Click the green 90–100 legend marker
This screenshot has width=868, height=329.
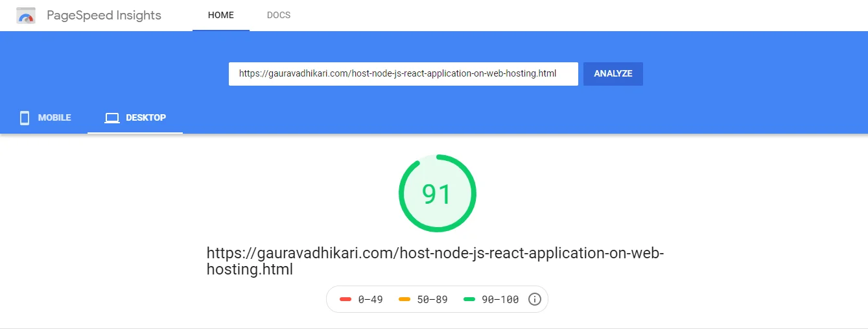[469, 300]
